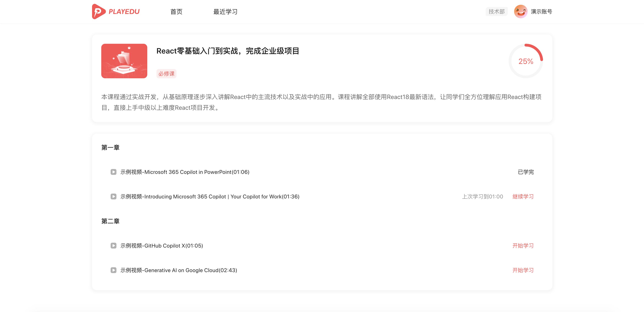Click 开始学习 for GitHub Copilot X video

tap(523, 245)
